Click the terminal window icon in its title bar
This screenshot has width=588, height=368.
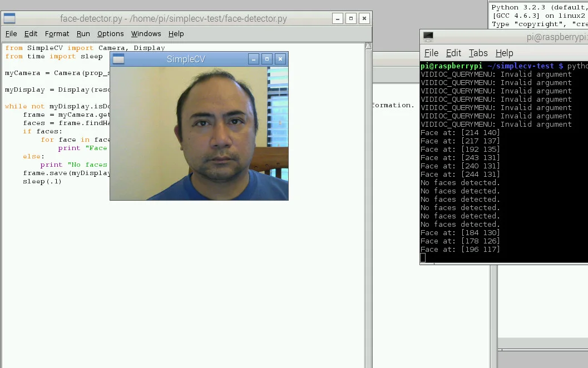(x=427, y=37)
